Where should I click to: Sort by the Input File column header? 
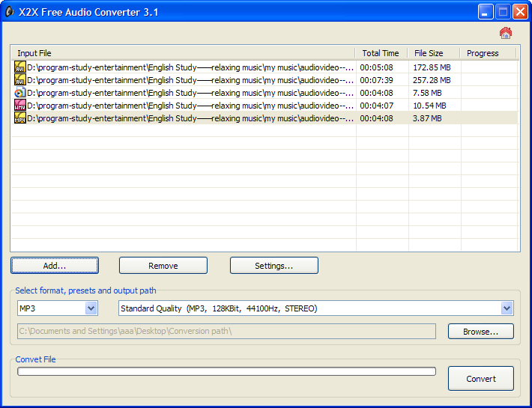(183, 53)
